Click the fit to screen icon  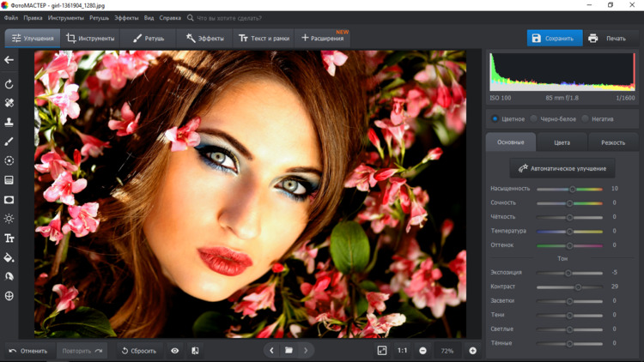(382, 351)
